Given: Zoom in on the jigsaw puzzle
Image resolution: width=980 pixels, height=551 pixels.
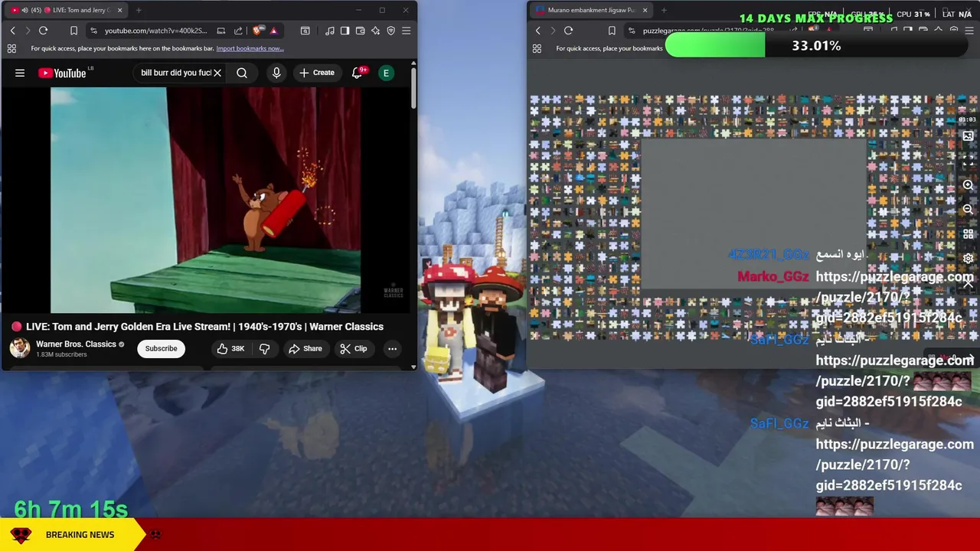Looking at the screenshot, I should point(968,185).
